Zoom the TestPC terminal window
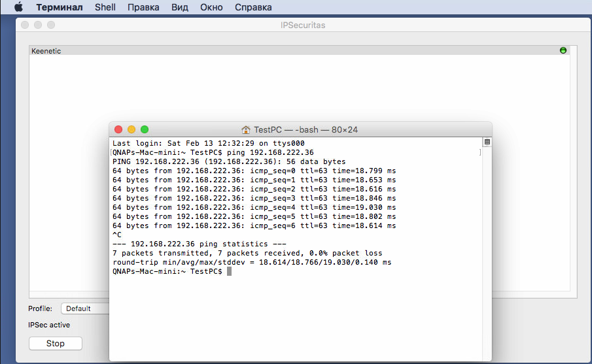This screenshot has width=592, height=364. pos(145,129)
